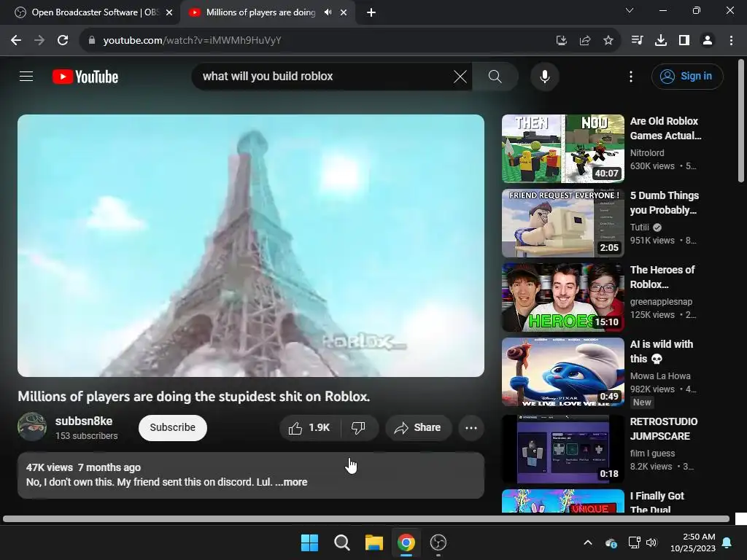Click greenapplesnap channel name
The width and height of the screenshot is (747, 560).
coord(661,301)
